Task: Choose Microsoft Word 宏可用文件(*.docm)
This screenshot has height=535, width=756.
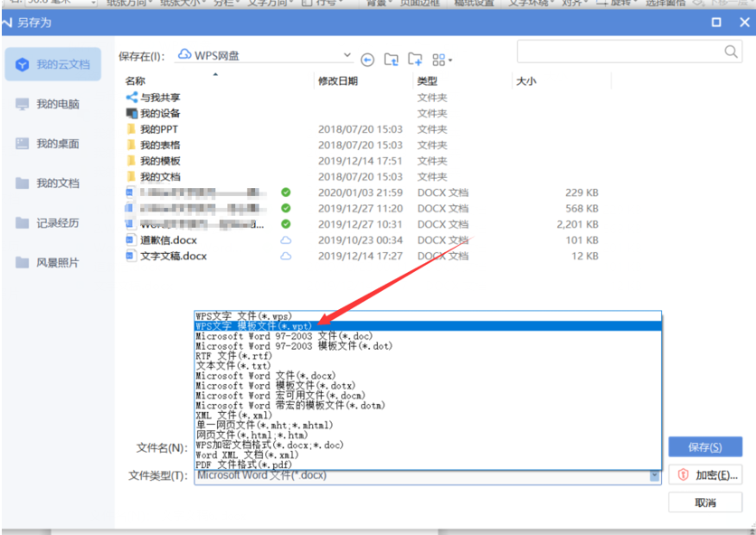Action: pos(428,395)
